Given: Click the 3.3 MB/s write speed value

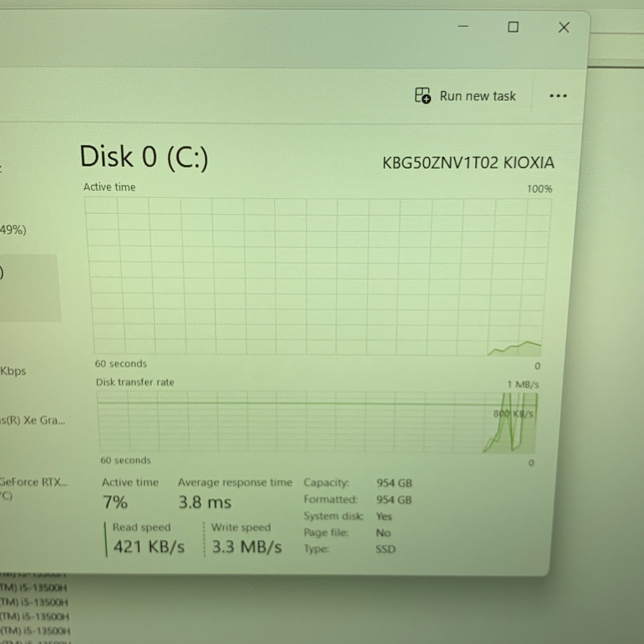Looking at the screenshot, I should [x=247, y=547].
